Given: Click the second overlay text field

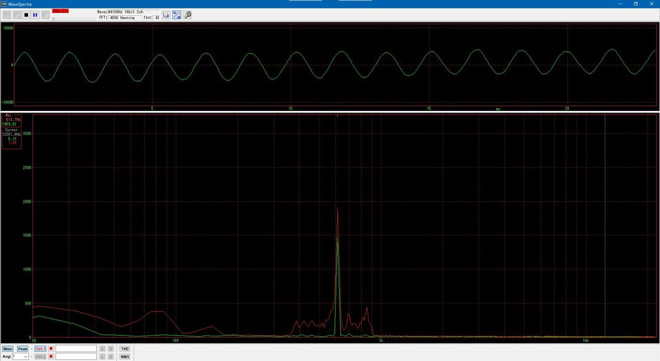Looking at the screenshot, I should 76,356.
